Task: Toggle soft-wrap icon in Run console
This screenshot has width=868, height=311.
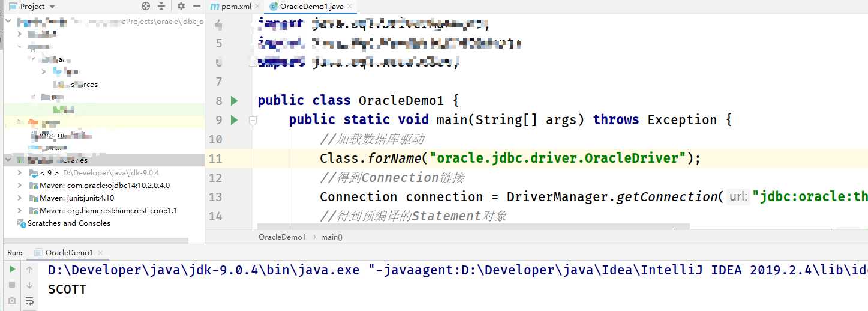Action: (x=29, y=300)
